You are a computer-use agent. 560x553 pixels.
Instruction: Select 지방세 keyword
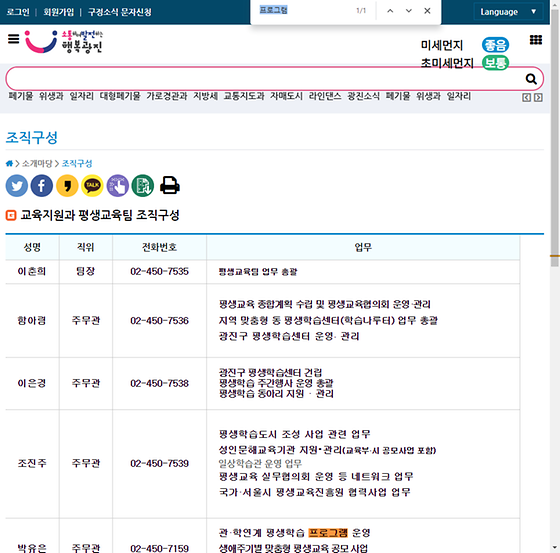click(205, 96)
